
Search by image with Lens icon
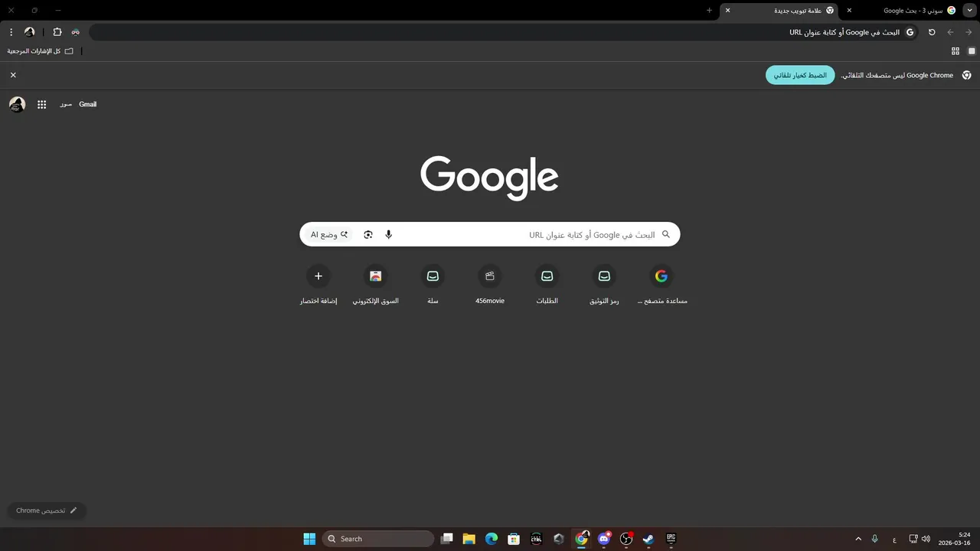point(368,234)
